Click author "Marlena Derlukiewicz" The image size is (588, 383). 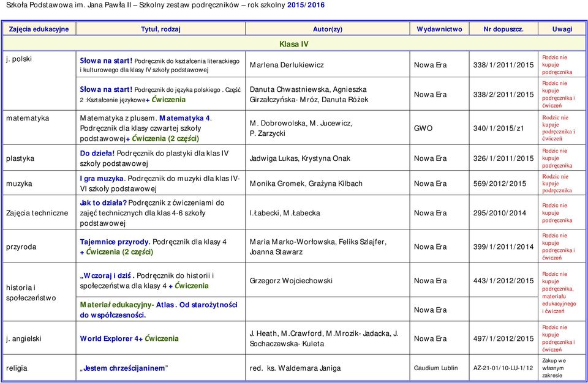point(287,65)
